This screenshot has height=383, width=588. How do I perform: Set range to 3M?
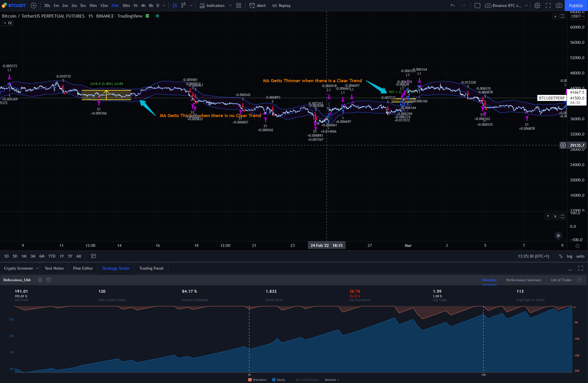point(33,256)
